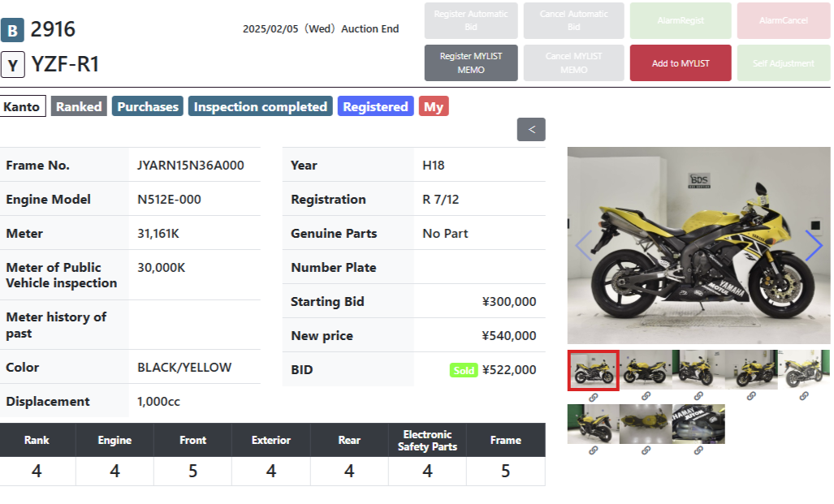Image resolution: width=834 pixels, height=504 pixels.
Task: Click the link icon under the second thumbnail
Action: tap(646, 397)
